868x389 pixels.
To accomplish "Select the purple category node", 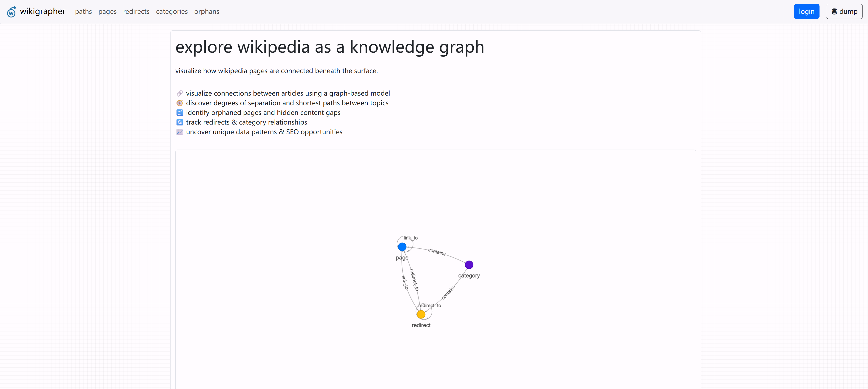I will (469, 265).
